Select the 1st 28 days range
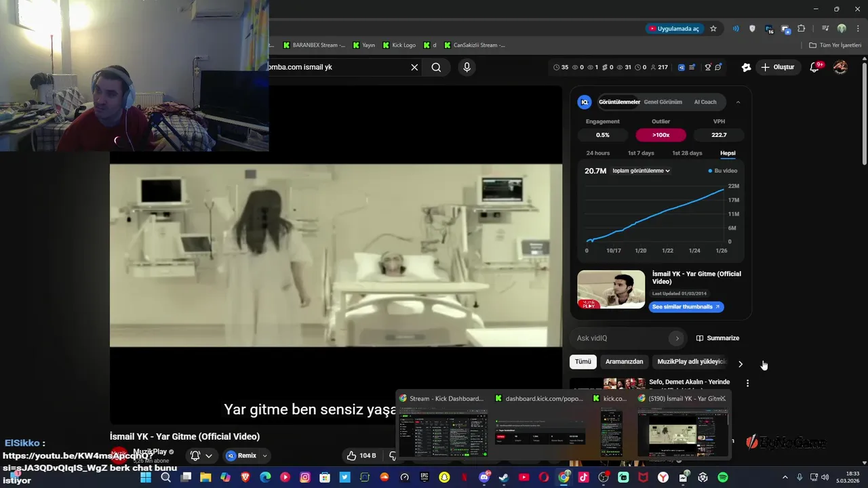This screenshot has height=488, width=868. 687,153
